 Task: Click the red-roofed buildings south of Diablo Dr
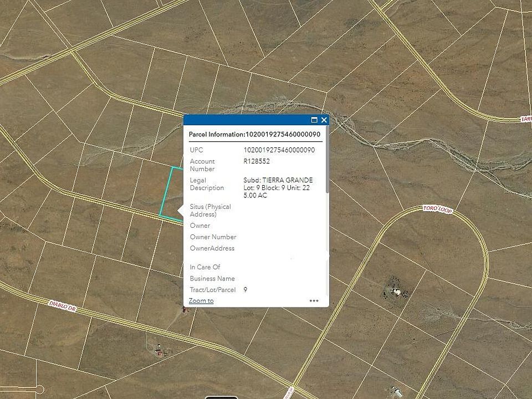click(x=159, y=351)
